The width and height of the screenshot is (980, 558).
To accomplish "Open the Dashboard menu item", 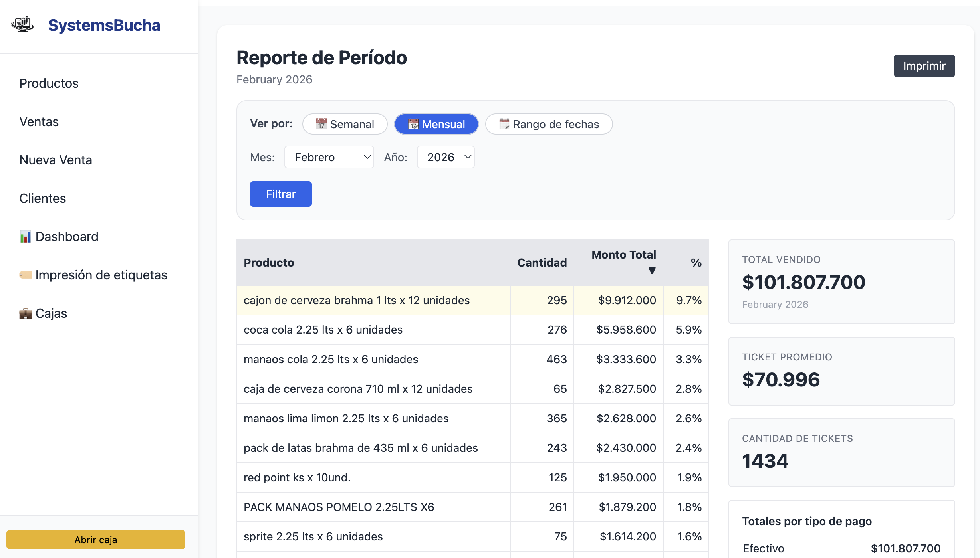I will (x=59, y=237).
